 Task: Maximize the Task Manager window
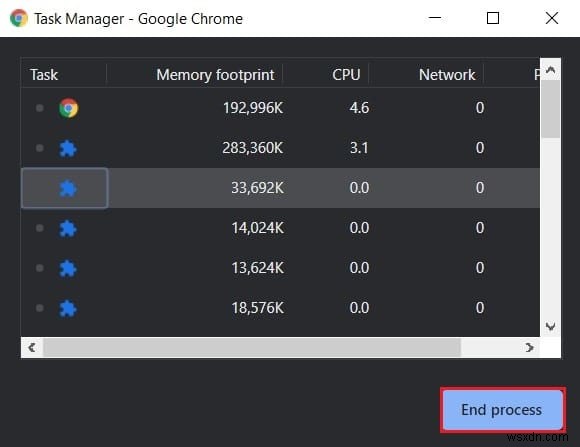(493, 18)
